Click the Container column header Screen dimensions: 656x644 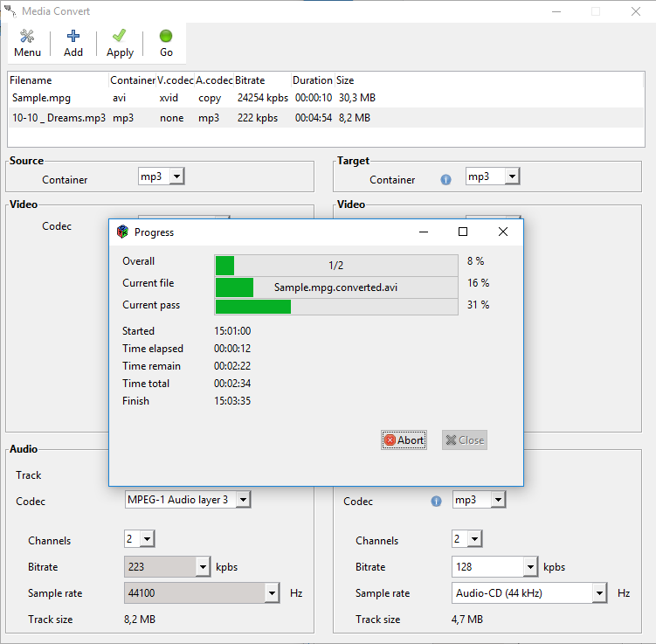(x=132, y=80)
